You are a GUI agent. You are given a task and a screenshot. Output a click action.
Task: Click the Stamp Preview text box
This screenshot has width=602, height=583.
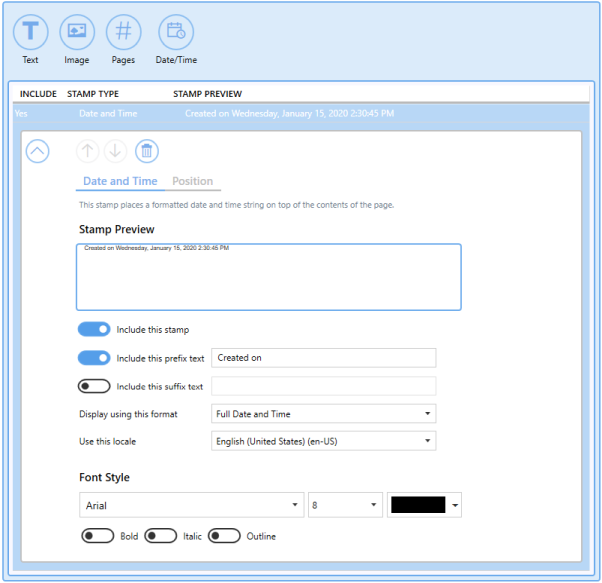(269, 277)
